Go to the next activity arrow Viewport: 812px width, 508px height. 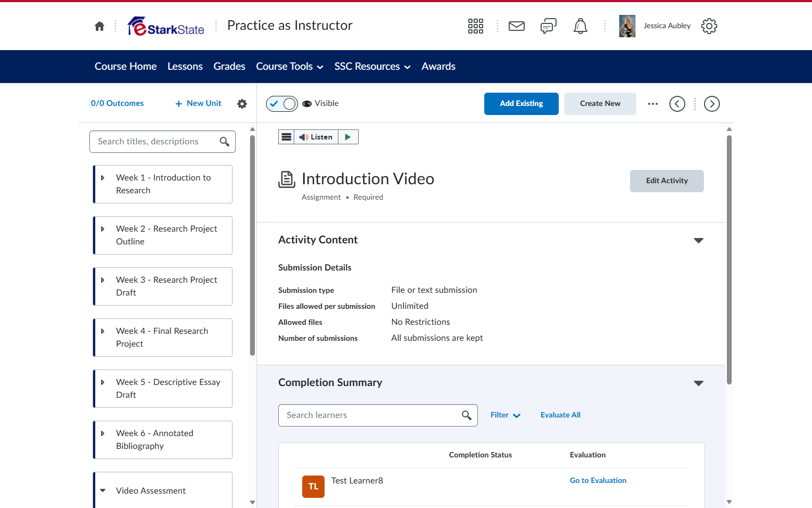[x=712, y=104]
